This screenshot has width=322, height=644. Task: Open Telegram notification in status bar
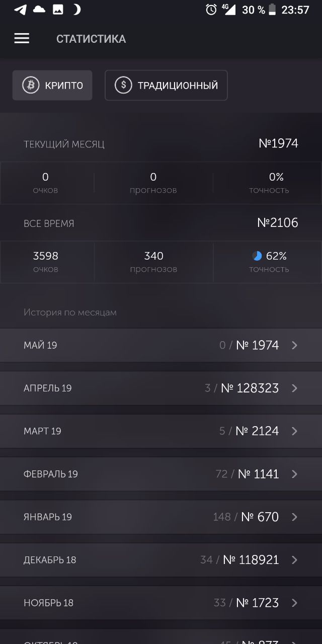[x=20, y=10]
